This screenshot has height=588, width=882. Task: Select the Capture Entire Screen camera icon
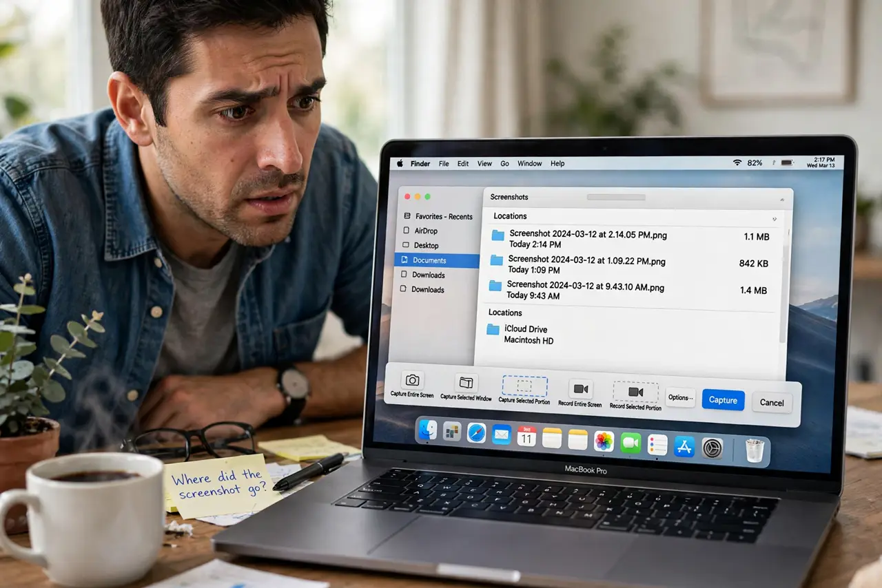[x=412, y=380]
